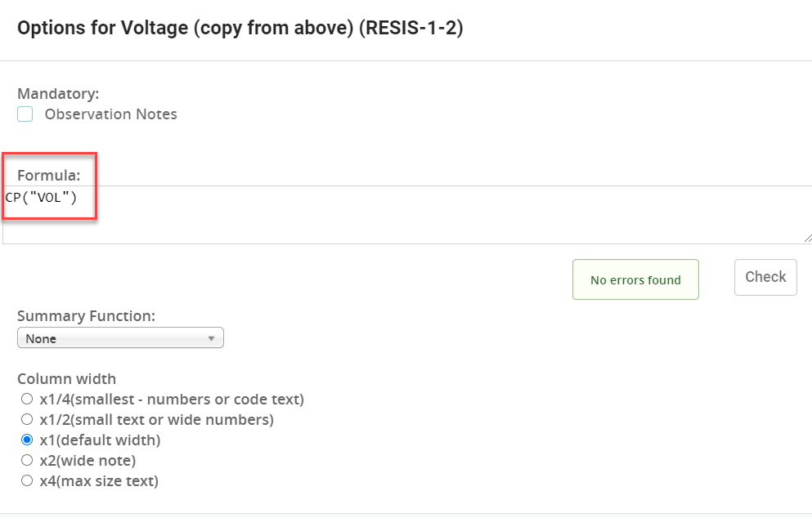Click the No errors found status message

click(635, 279)
